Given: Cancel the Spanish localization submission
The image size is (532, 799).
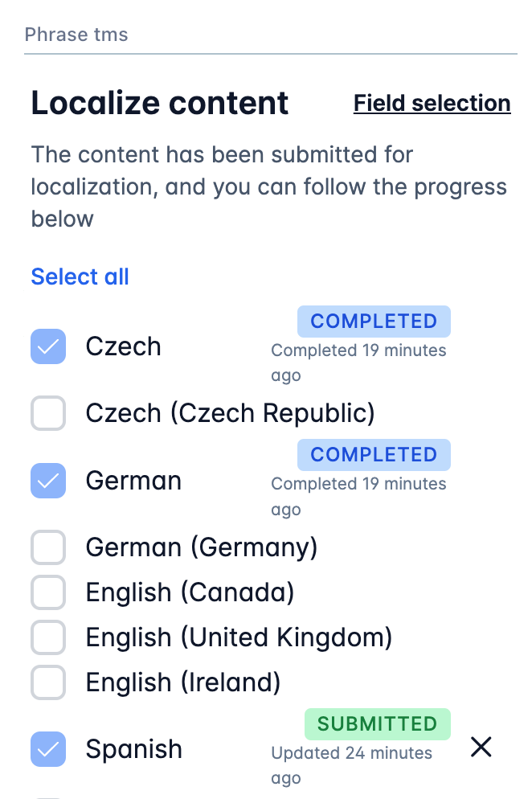Looking at the screenshot, I should pyautogui.click(x=481, y=747).
